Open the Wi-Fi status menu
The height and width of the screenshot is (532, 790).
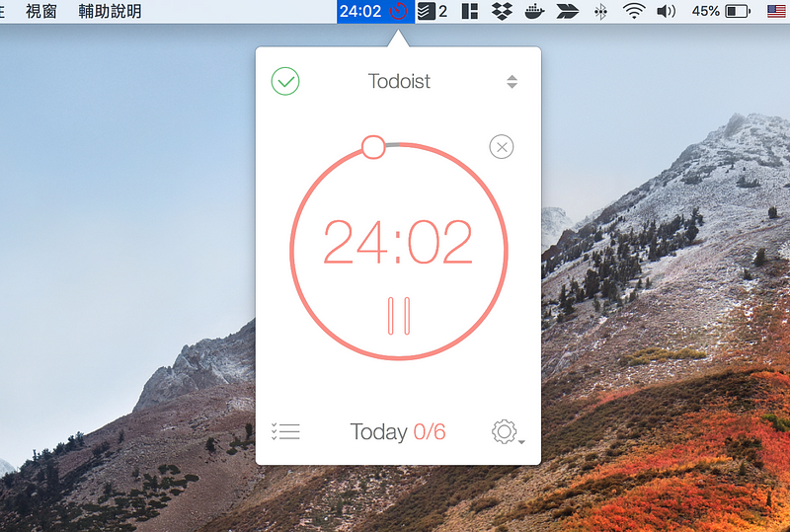[634, 11]
